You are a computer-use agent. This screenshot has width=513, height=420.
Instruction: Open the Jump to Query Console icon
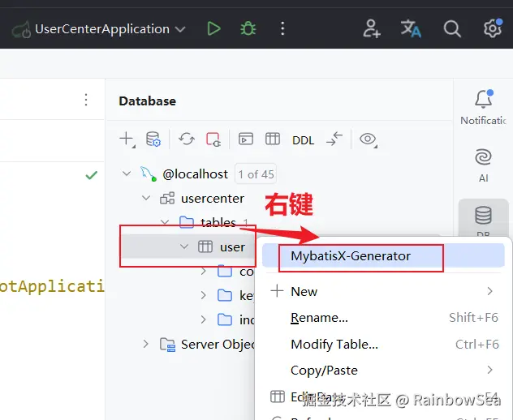pos(246,139)
